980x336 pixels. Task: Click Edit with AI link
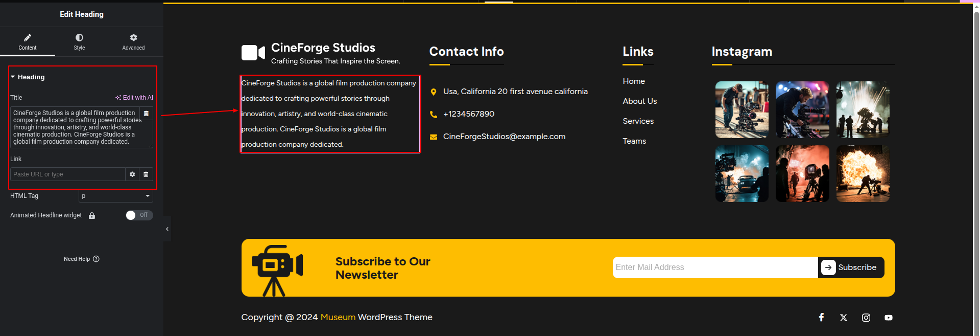134,98
